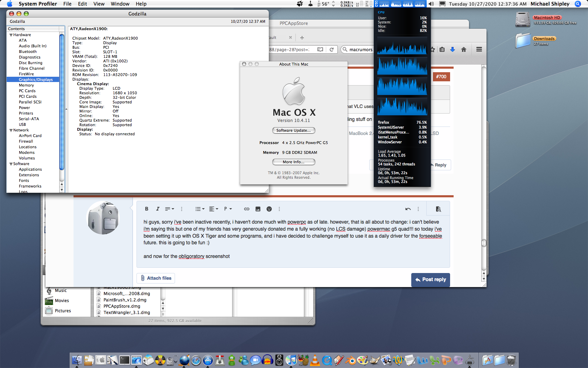Open the text alignment dropdown in the editor
The image size is (588, 368).
pyautogui.click(x=213, y=209)
